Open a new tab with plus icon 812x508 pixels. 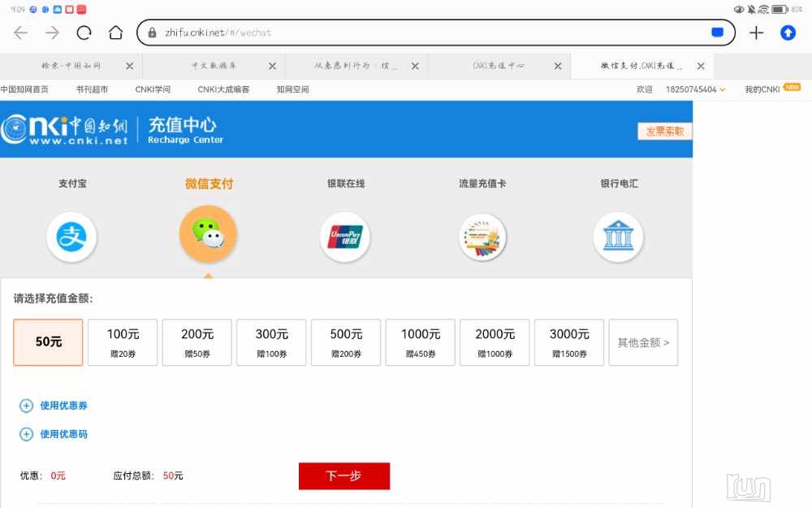point(756,33)
